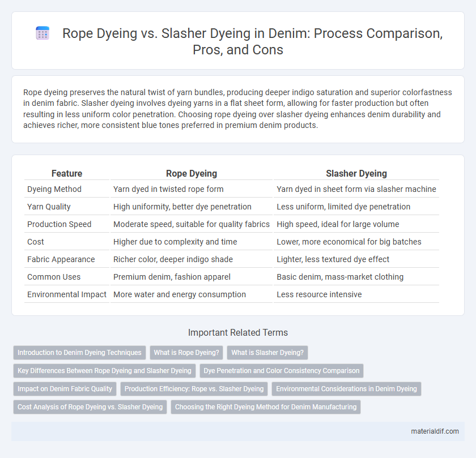
Task: Click cell 'Less uniform, limited dye penetration'
Action: point(343,207)
